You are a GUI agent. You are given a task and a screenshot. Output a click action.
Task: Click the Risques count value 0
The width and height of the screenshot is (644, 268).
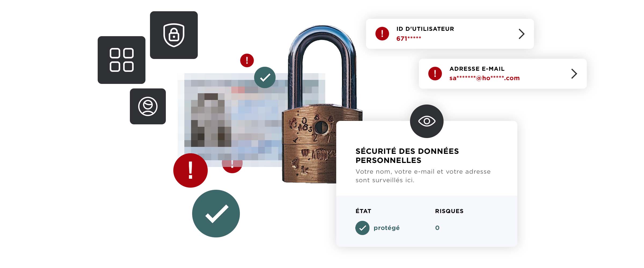click(437, 228)
